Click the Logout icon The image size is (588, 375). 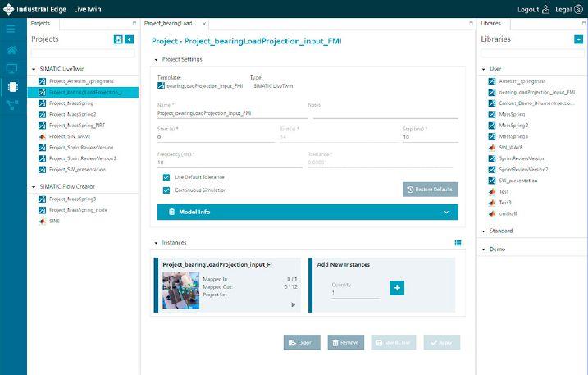(546, 9)
